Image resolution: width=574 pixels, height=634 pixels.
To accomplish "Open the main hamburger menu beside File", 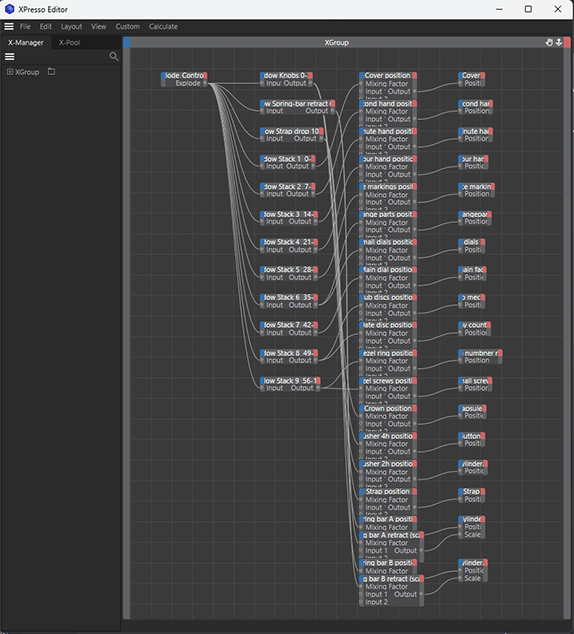I will [x=9, y=26].
